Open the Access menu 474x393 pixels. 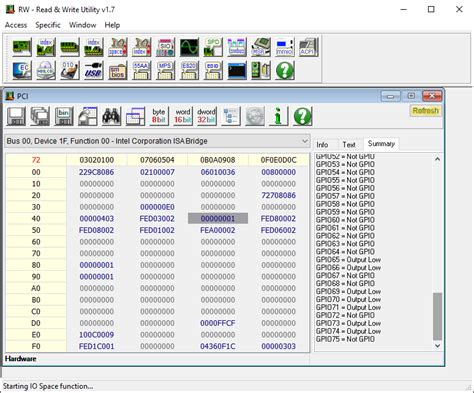pyautogui.click(x=16, y=25)
